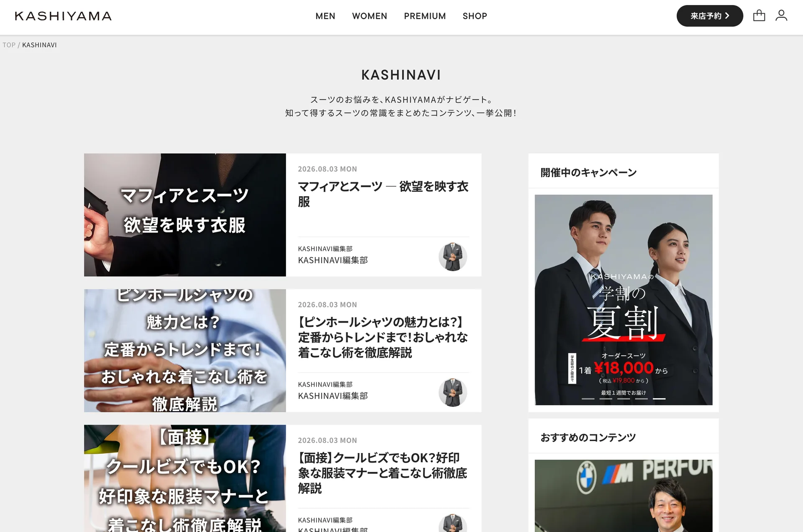803x532 pixels.
Task: Open the BMW M Performance recommended thumbnail
Action: coord(624,496)
